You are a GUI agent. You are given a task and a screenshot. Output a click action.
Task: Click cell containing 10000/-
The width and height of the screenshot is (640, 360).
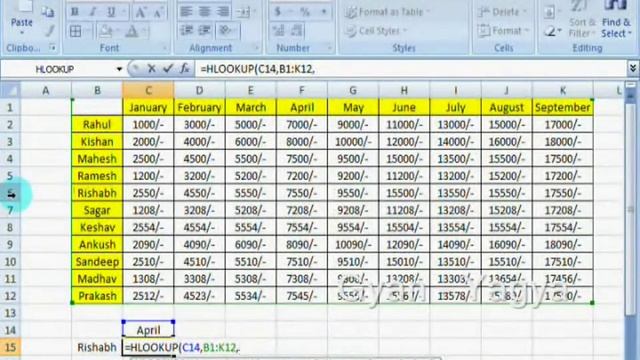(353, 142)
